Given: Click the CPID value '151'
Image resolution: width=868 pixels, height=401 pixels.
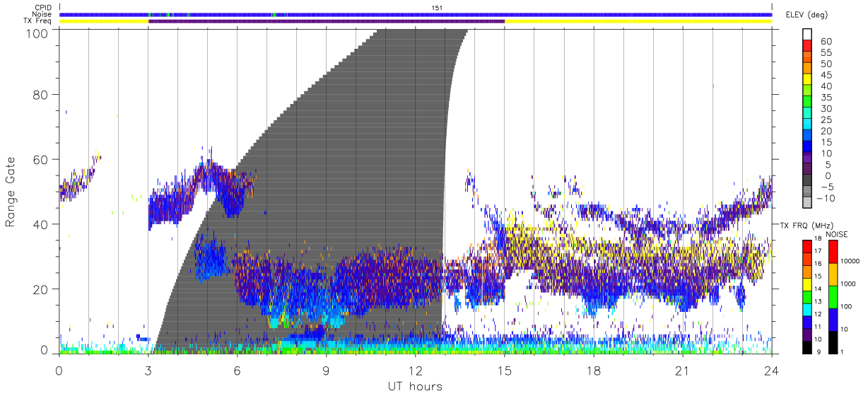Looking at the screenshot, I should [437, 8].
